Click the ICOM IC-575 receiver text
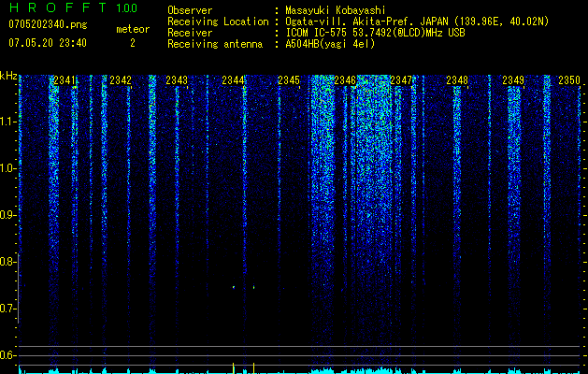 tap(375, 33)
